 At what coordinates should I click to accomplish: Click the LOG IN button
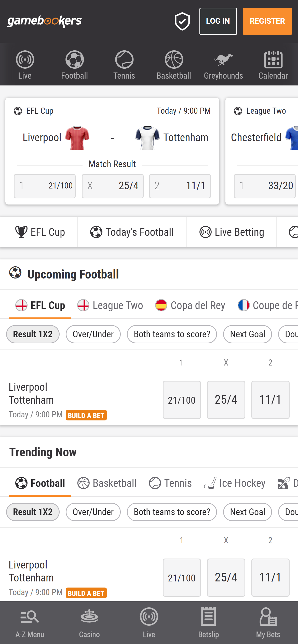pos(218,21)
